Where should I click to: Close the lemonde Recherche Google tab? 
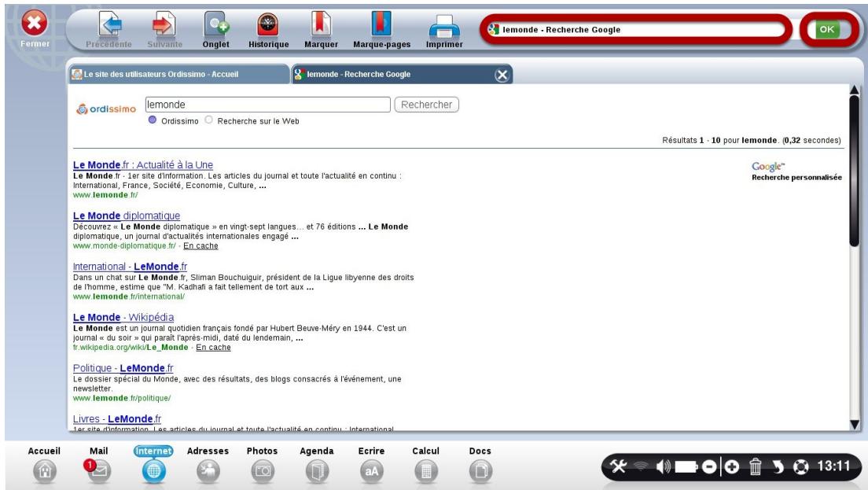(x=502, y=76)
